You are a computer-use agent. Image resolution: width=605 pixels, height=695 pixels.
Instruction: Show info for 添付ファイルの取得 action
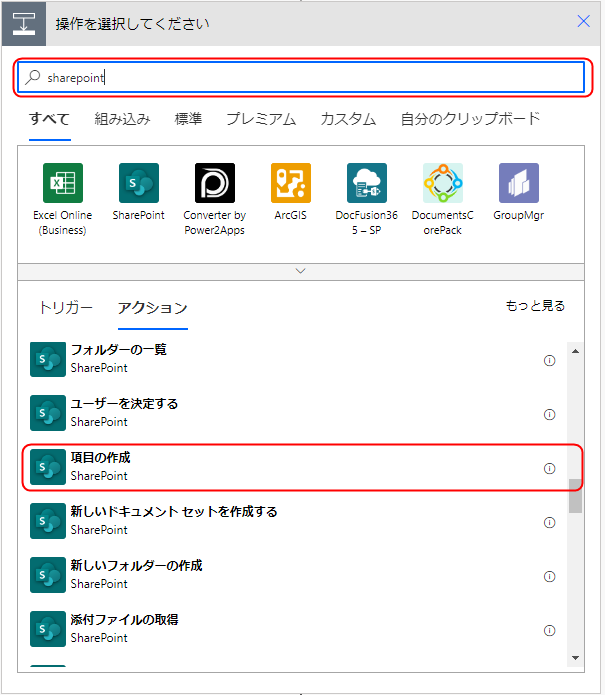coord(549,631)
